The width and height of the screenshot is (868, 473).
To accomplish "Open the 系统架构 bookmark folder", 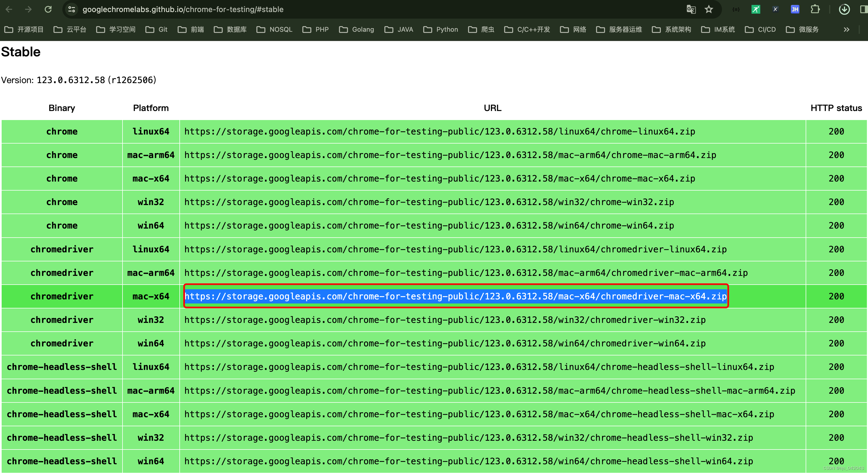I will [672, 30].
